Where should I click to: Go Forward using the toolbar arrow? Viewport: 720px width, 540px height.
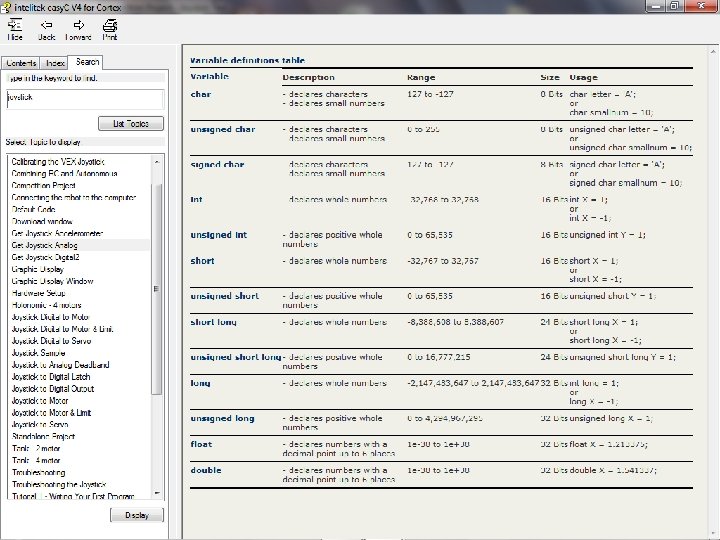[78, 29]
